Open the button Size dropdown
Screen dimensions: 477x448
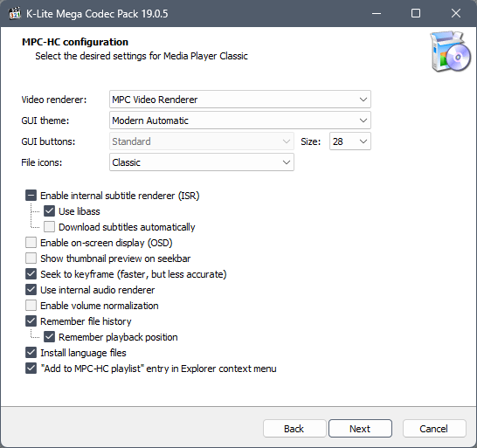tap(350, 141)
